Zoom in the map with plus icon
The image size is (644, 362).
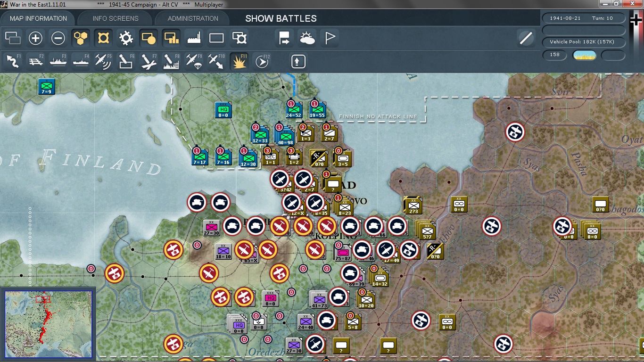click(x=35, y=38)
